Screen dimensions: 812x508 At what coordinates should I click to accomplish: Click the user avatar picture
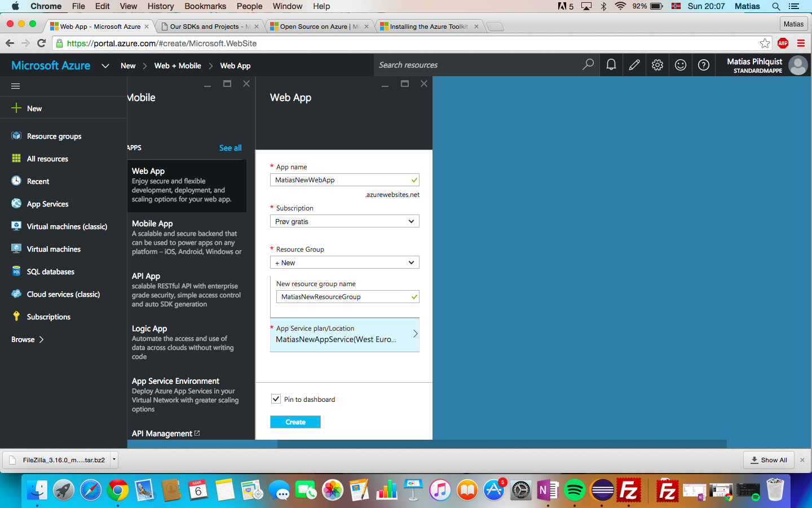click(x=798, y=65)
